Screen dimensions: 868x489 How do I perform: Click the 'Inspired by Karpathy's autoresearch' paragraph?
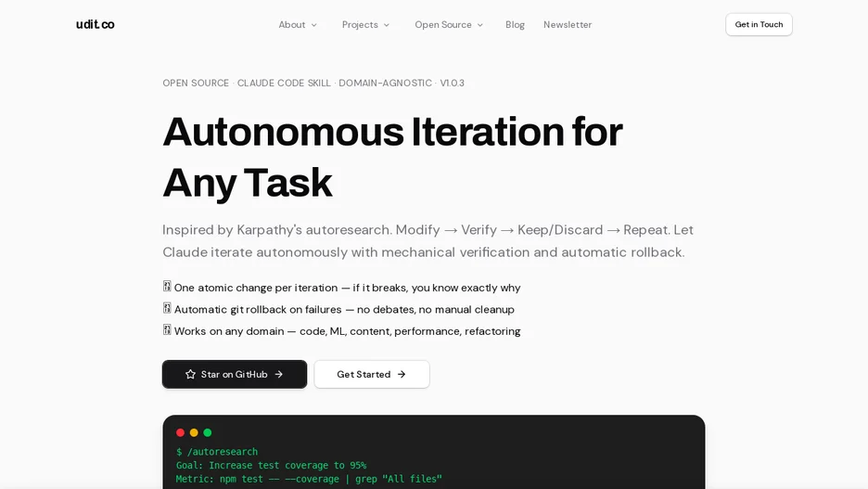coord(428,241)
